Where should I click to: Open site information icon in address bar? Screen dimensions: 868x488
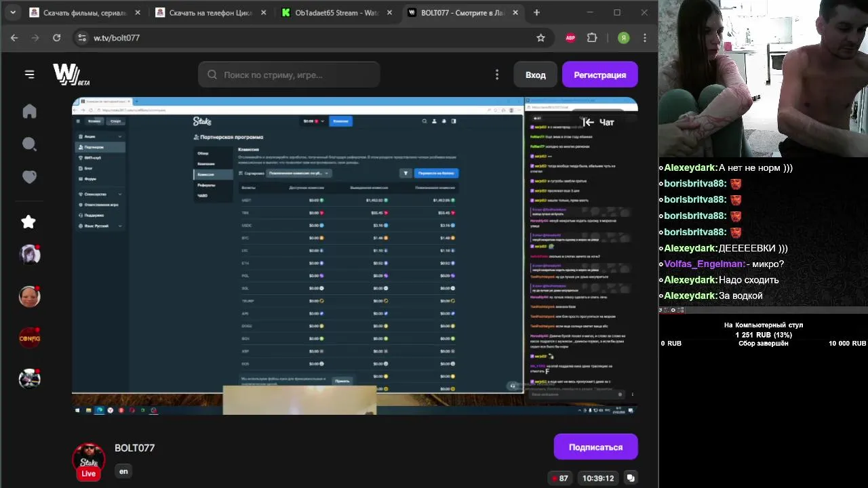pos(81,38)
